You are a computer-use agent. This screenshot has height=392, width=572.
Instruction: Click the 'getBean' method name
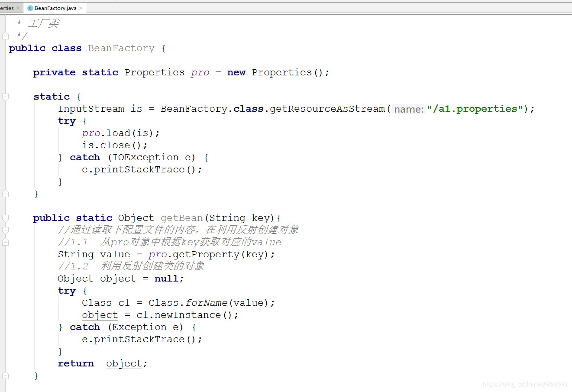(182, 218)
